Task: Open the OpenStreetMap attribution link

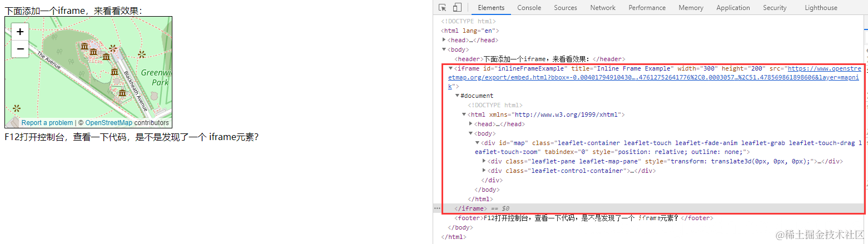Action: tap(109, 123)
